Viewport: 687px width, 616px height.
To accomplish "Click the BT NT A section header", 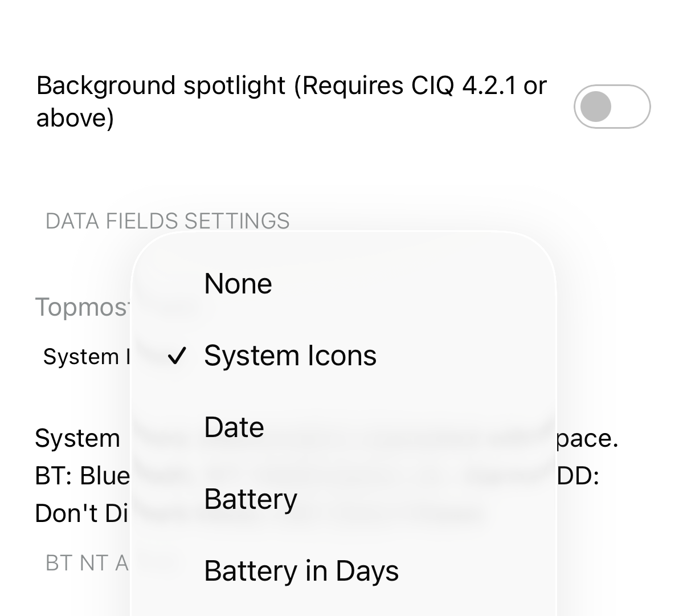I will [x=87, y=563].
